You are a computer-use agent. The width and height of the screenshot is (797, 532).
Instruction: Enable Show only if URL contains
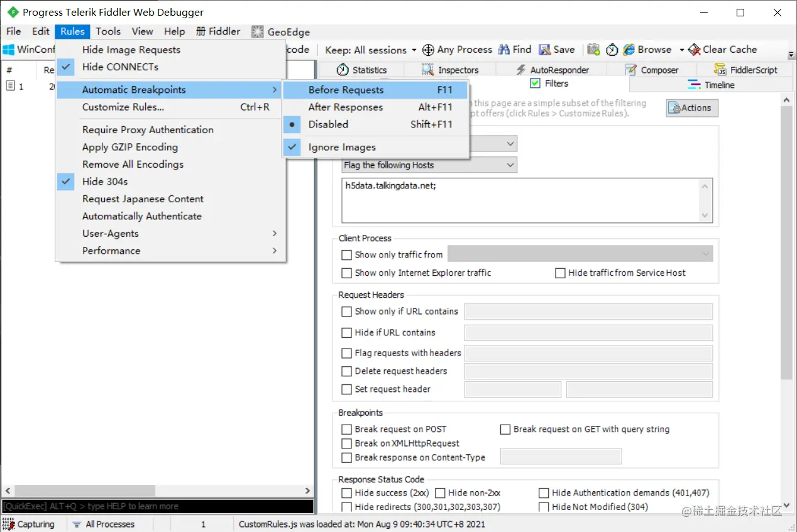(x=346, y=312)
